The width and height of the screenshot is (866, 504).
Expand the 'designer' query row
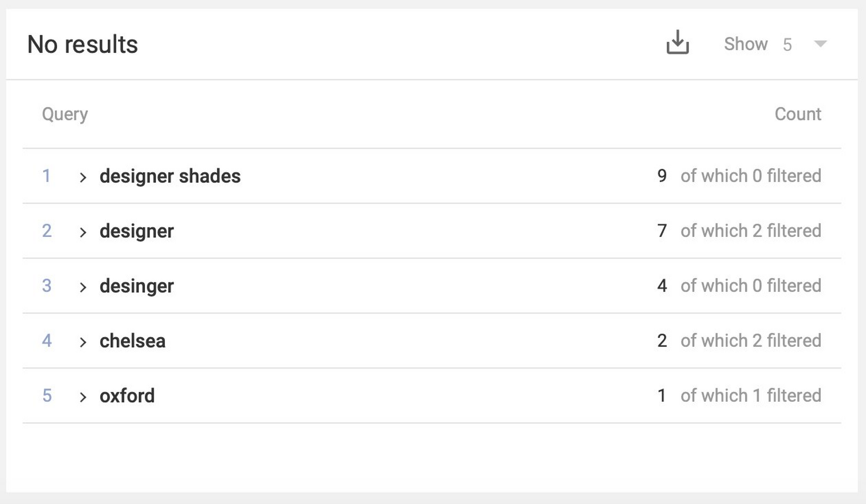pyautogui.click(x=83, y=232)
